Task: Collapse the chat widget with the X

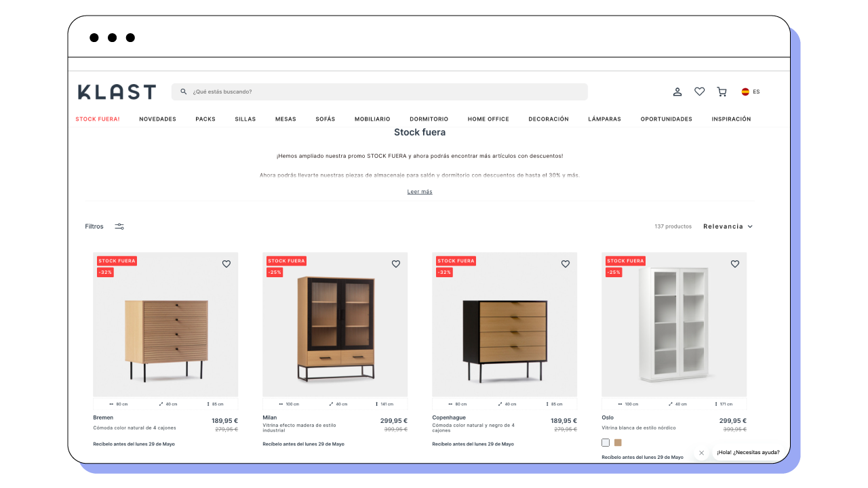Action: [x=701, y=453]
